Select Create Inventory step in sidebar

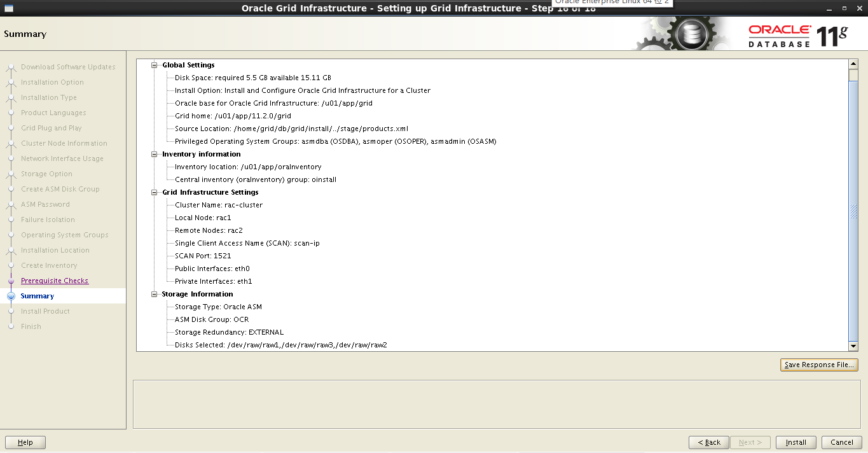(x=49, y=265)
